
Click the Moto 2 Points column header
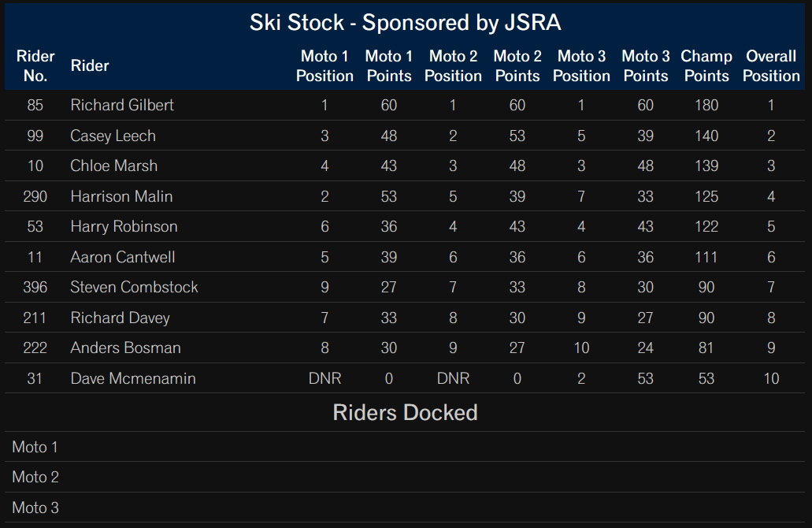point(517,66)
